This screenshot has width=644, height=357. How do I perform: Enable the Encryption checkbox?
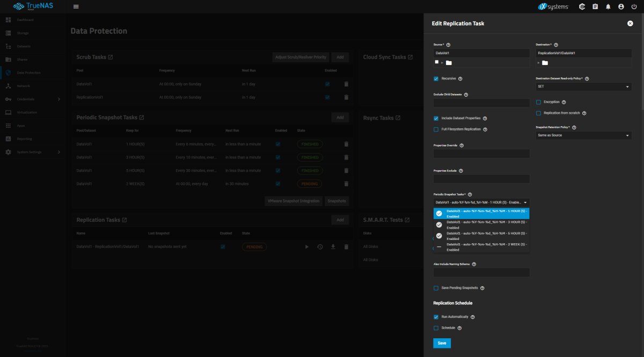pos(538,102)
